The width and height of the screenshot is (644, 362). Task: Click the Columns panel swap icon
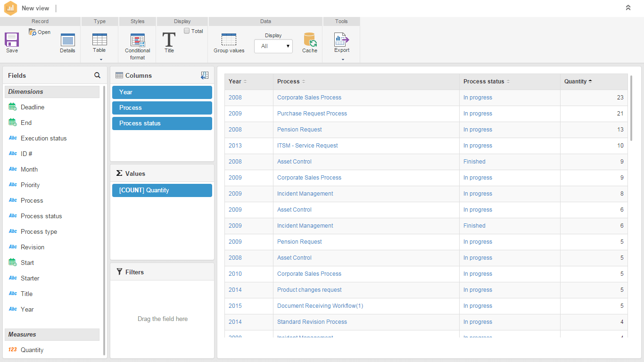click(x=205, y=75)
